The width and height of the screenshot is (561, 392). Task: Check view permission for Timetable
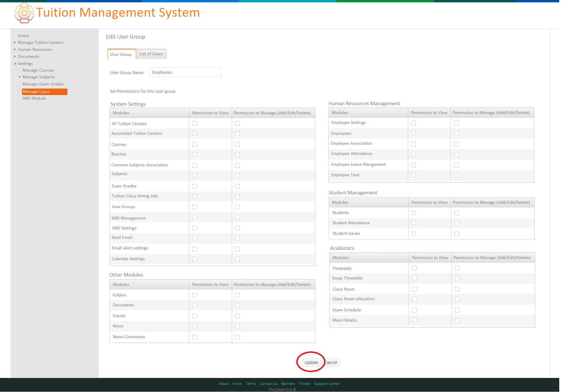[x=414, y=268]
